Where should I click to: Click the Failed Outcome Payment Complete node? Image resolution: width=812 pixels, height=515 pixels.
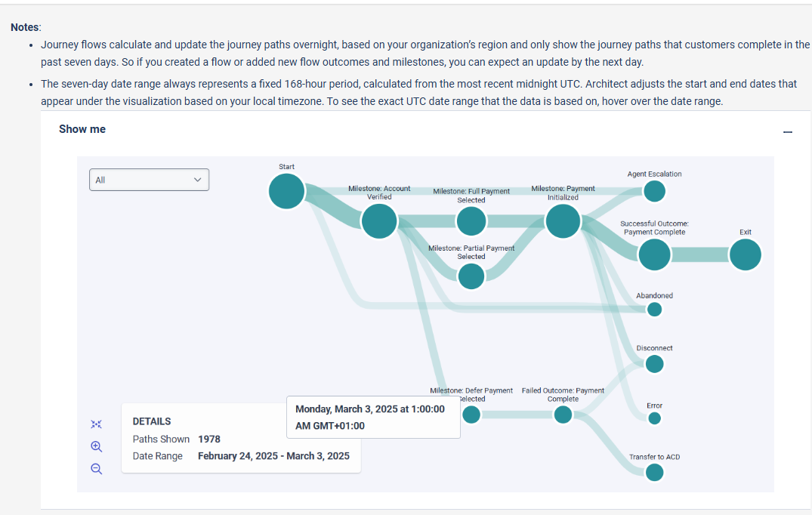563,415
